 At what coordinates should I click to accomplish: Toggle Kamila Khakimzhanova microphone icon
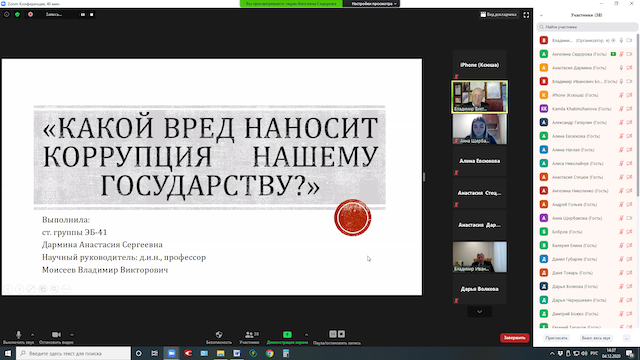(x=621, y=109)
